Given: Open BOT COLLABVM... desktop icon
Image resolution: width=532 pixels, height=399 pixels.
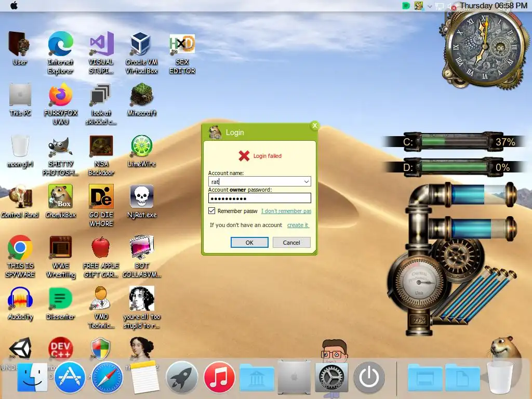Looking at the screenshot, I should pos(142,256).
